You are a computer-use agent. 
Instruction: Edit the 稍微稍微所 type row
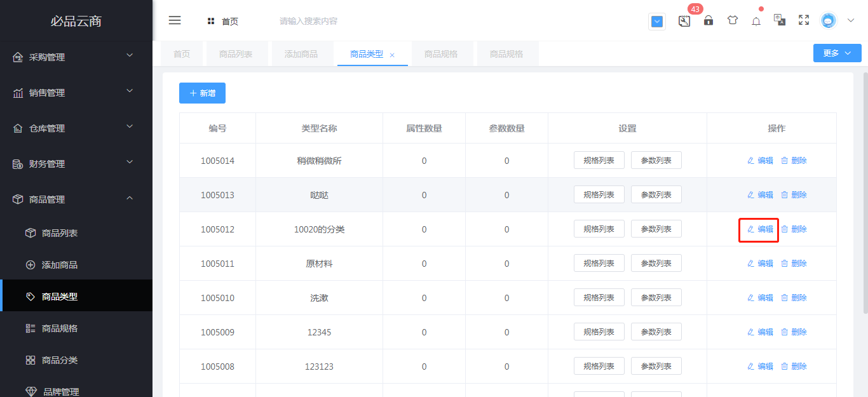[760, 161]
